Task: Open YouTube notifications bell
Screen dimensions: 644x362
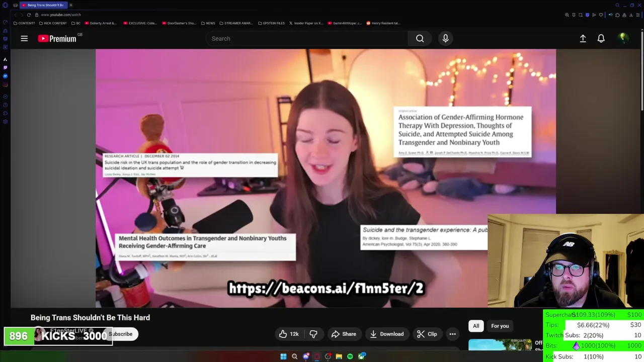Action: (601, 38)
